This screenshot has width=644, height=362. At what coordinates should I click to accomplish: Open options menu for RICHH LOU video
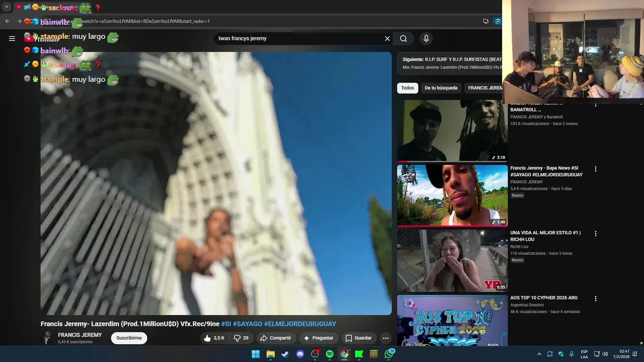click(x=596, y=234)
